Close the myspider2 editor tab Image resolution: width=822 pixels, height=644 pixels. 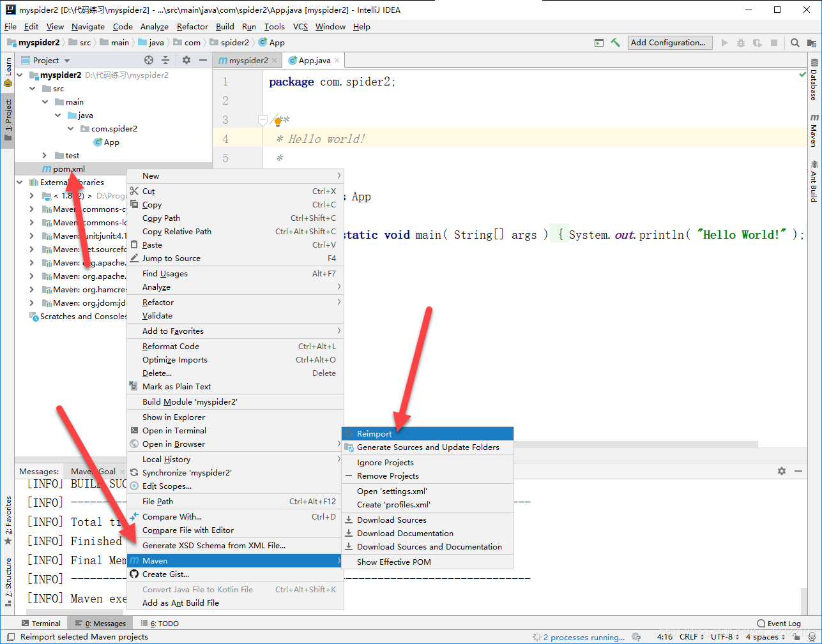tap(275, 61)
